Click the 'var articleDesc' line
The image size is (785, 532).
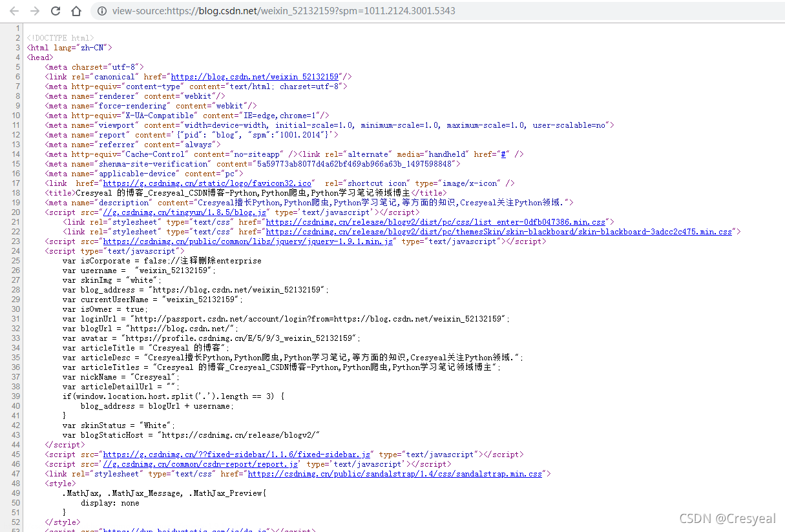pyautogui.click(x=293, y=358)
